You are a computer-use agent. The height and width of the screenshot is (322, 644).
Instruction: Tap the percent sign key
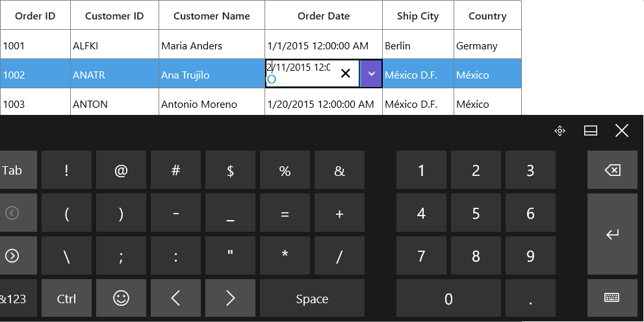pyautogui.click(x=285, y=170)
